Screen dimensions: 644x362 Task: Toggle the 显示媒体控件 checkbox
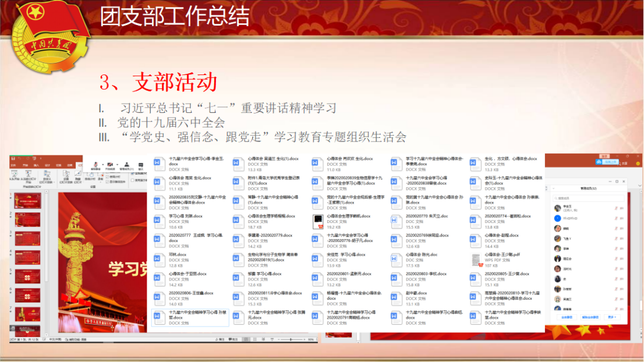click(107, 181)
